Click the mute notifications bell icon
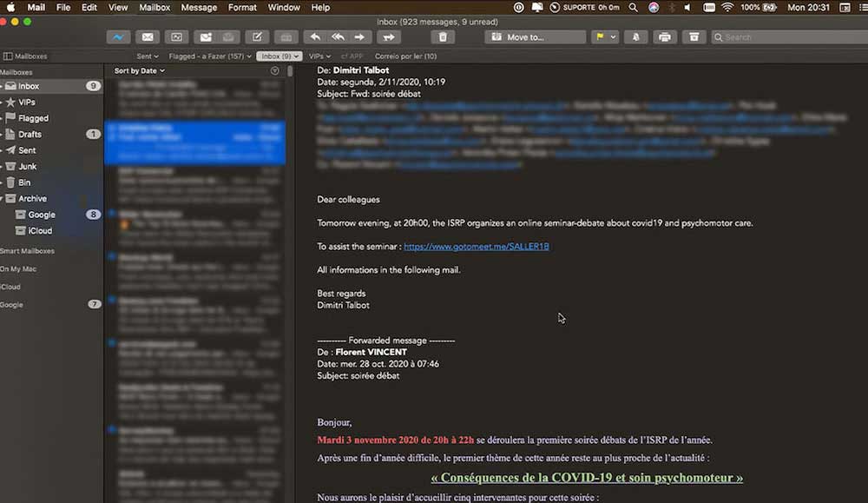 pos(635,37)
